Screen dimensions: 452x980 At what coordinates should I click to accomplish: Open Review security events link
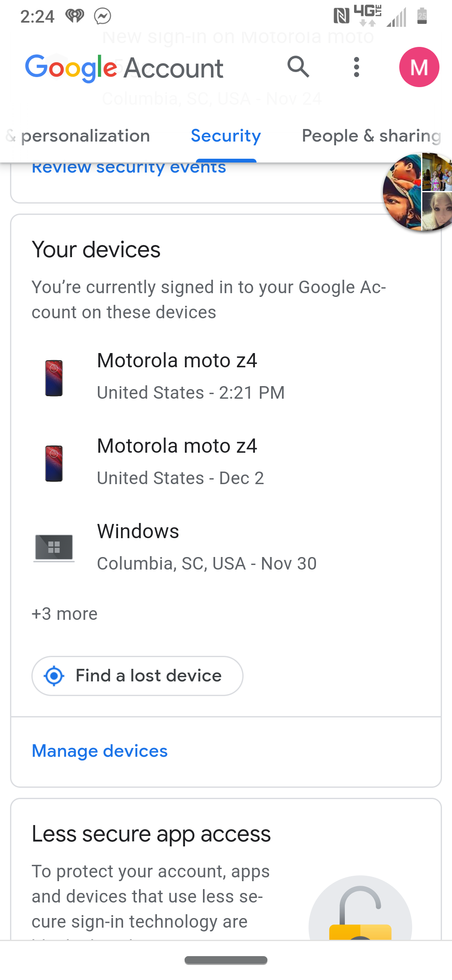(x=129, y=168)
